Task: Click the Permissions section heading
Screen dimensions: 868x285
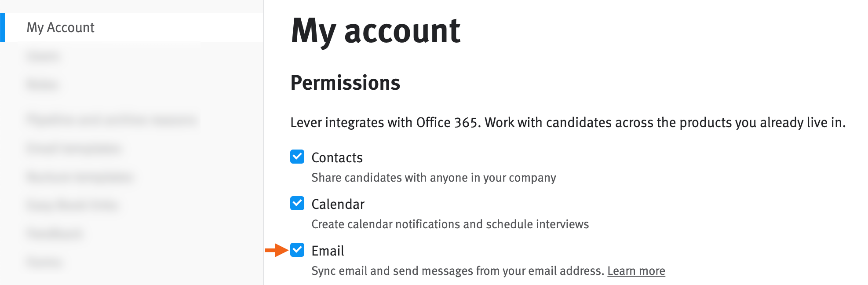Action: (x=346, y=83)
